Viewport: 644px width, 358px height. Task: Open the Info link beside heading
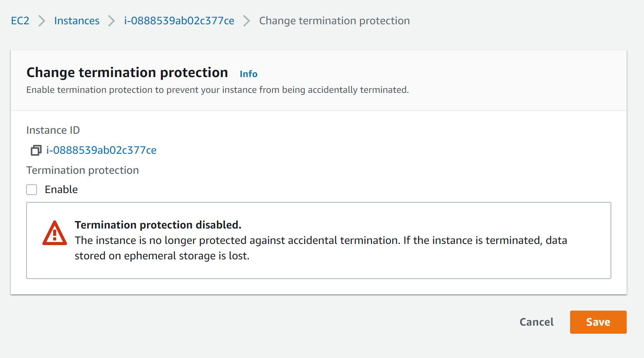(248, 74)
